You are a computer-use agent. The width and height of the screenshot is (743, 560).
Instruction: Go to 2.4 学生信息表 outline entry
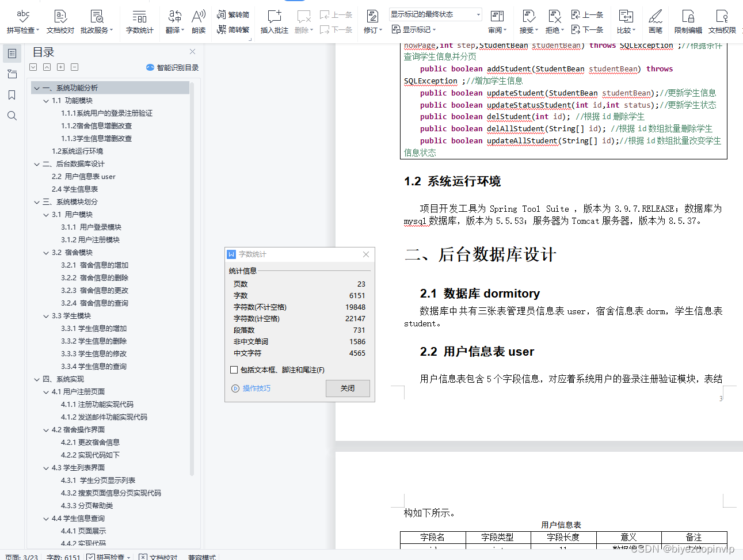(75, 189)
